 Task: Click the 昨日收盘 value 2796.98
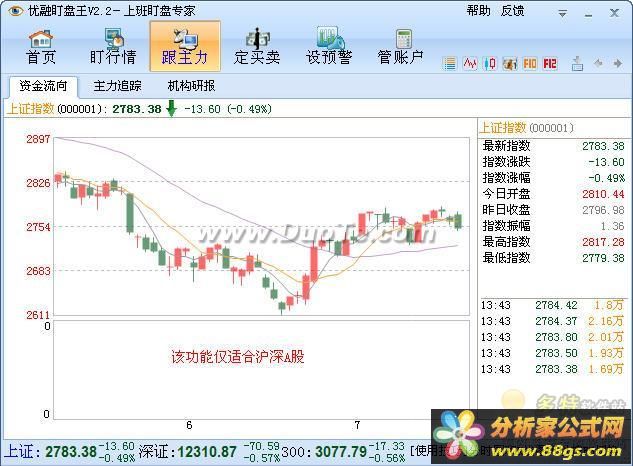click(603, 210)
